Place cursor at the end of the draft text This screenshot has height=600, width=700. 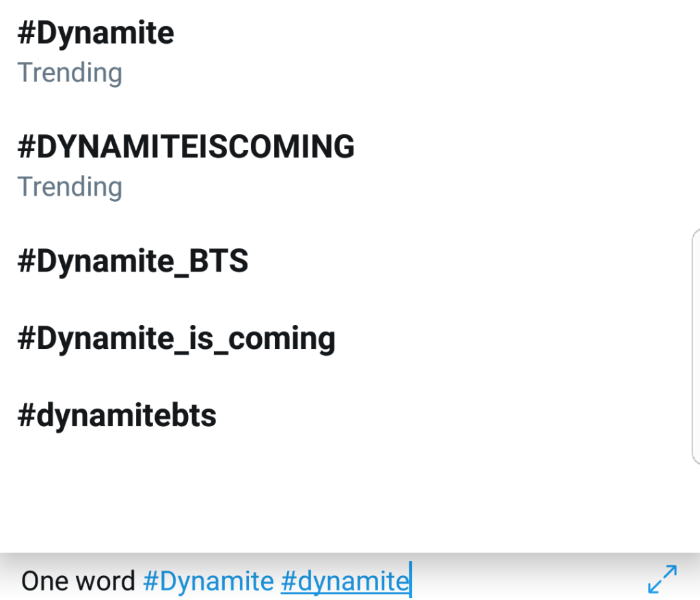point(411,582)
